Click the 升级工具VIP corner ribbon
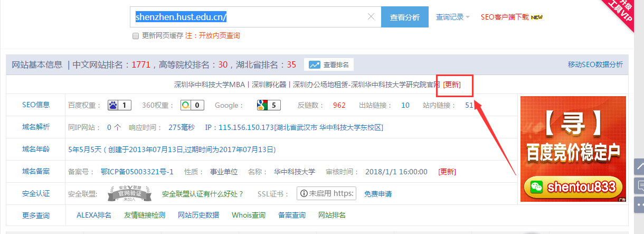The width and height of the screenshot is (644, 234). point(621,11)
